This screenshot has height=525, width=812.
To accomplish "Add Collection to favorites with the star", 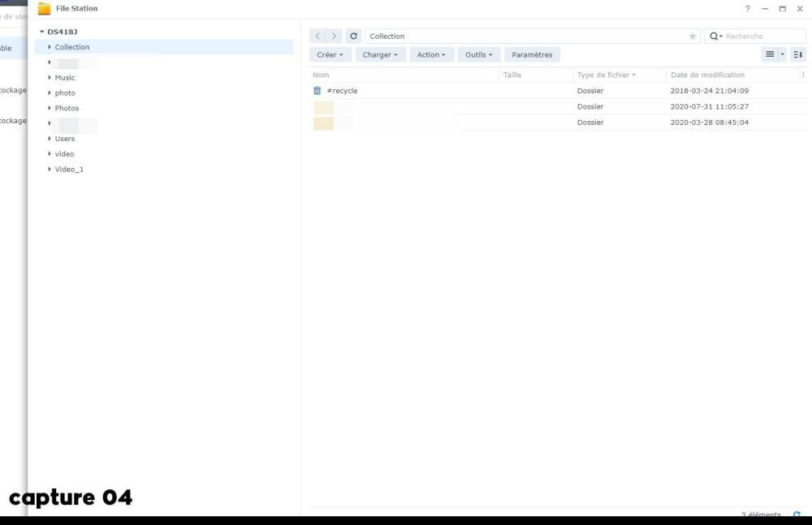I will 693,37.
